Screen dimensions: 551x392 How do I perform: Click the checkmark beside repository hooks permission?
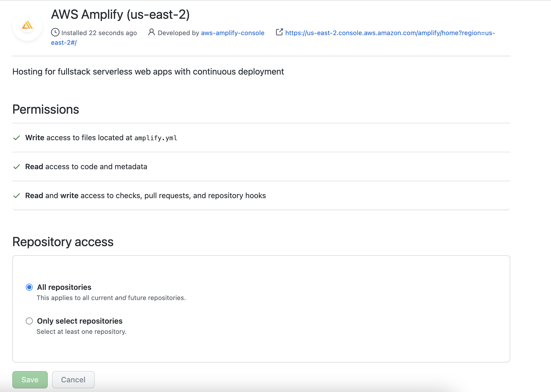click(17, 196)
